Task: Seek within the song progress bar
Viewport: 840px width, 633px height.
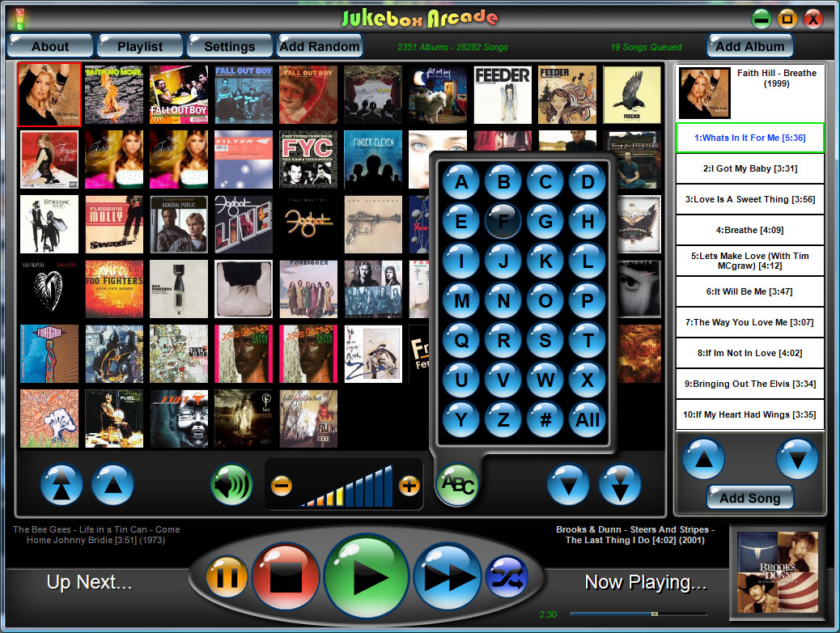Action: 638,614
